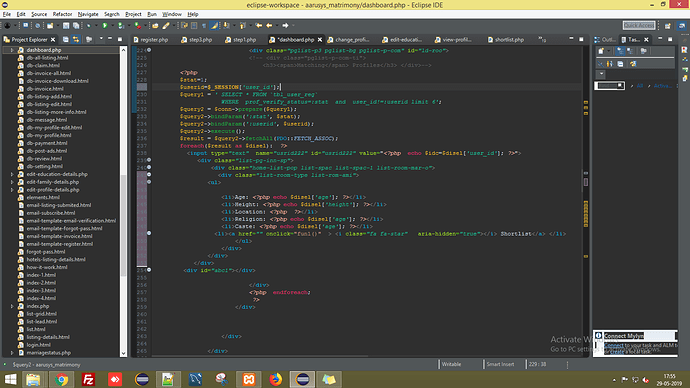
Task: Click New Task icon in Task List
Action: pyautogui.click(x=601, y=51)
